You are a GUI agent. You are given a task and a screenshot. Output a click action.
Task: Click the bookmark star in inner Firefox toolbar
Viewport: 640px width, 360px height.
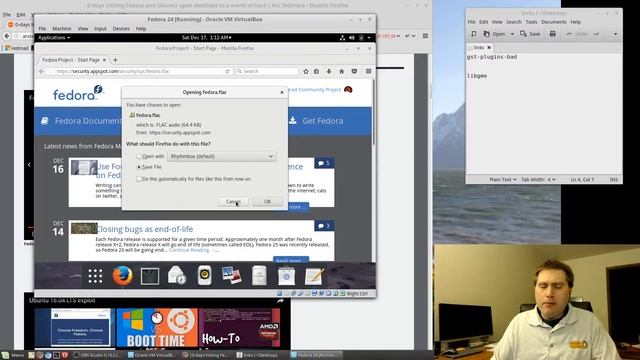click(x=306, y=71)
